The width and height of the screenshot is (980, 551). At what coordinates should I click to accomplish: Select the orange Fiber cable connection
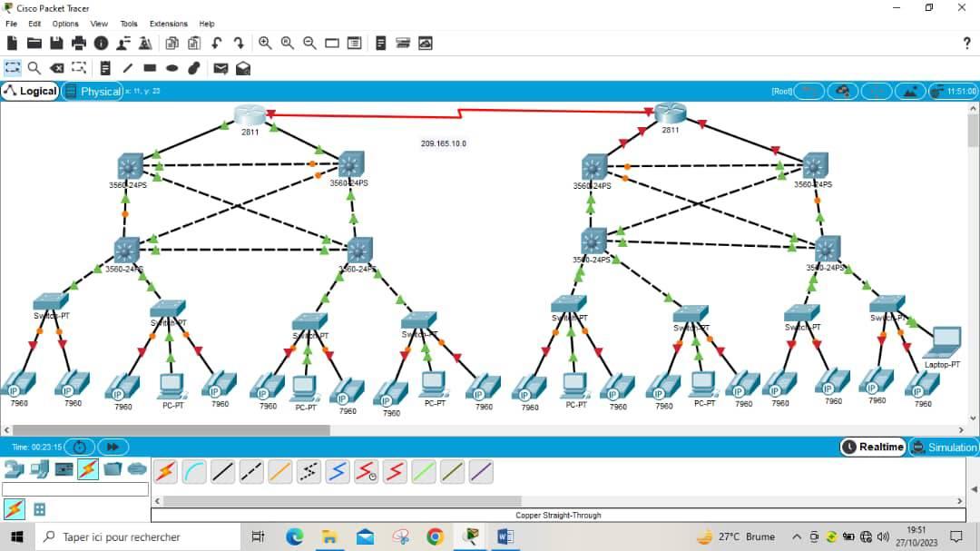point(280,471)
